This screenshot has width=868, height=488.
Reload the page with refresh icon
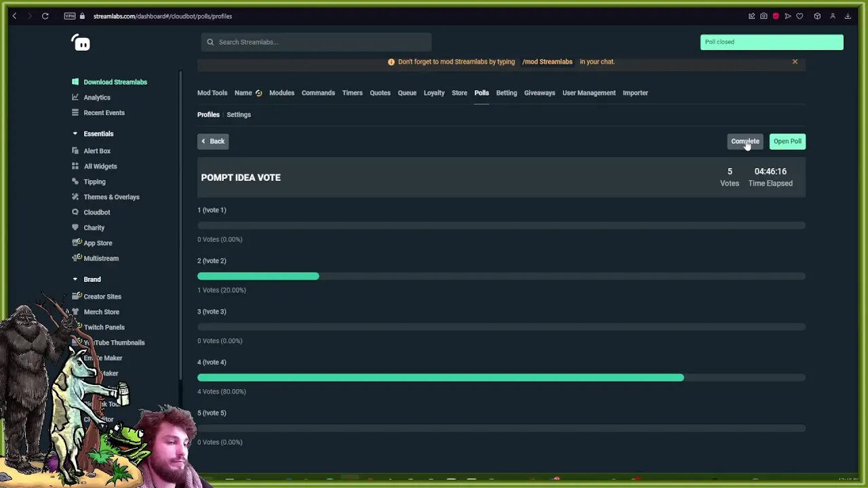click(45, 16)
